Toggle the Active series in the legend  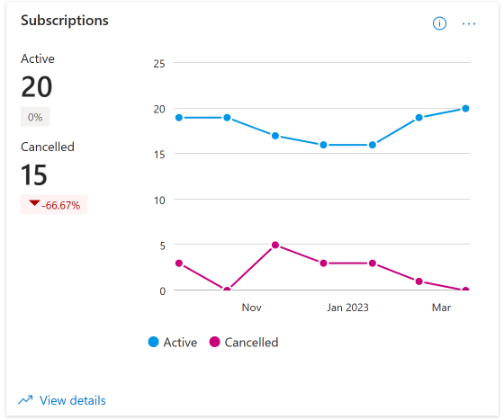[173, 343]
